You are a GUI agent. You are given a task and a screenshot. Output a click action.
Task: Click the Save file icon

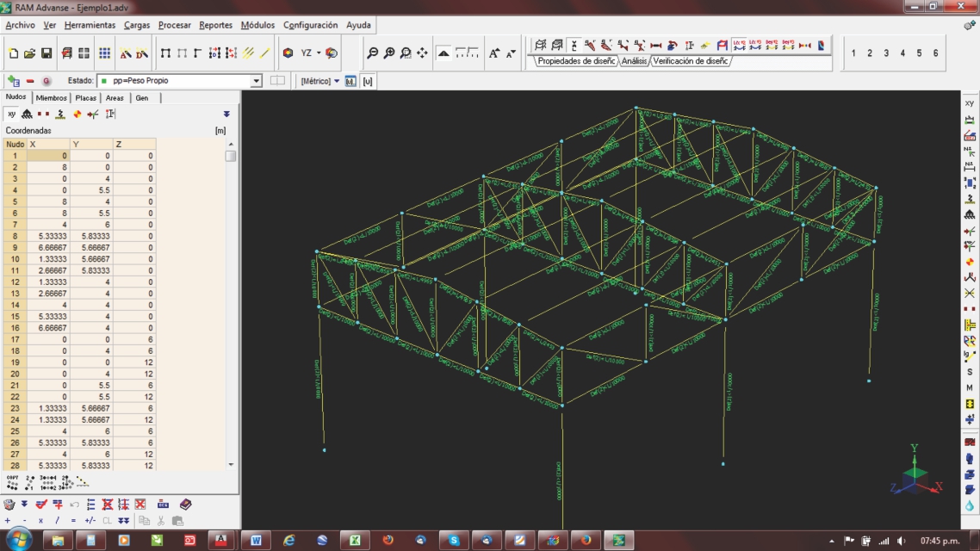pos(47,53)
